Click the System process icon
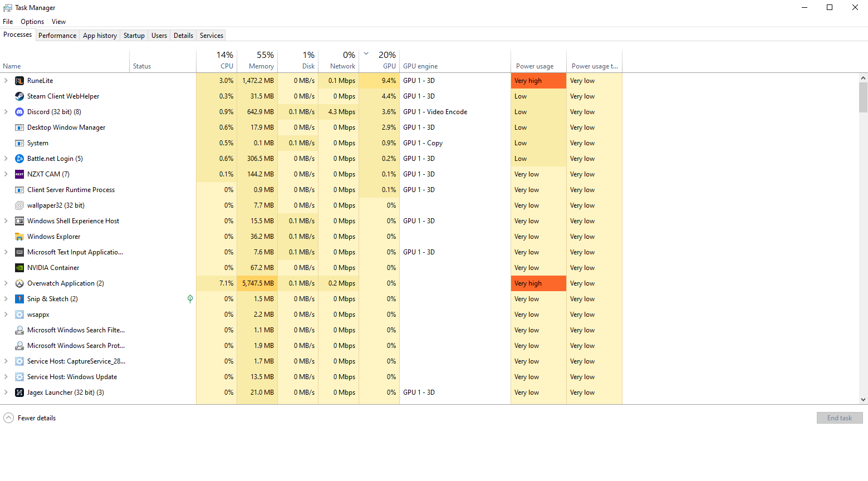Screen dimensions: 868x481 [x=19, y=143]
